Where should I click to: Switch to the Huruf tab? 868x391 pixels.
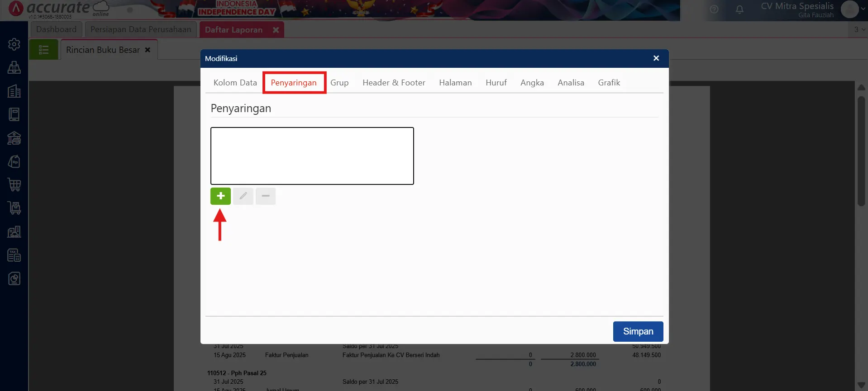[496, 83]
